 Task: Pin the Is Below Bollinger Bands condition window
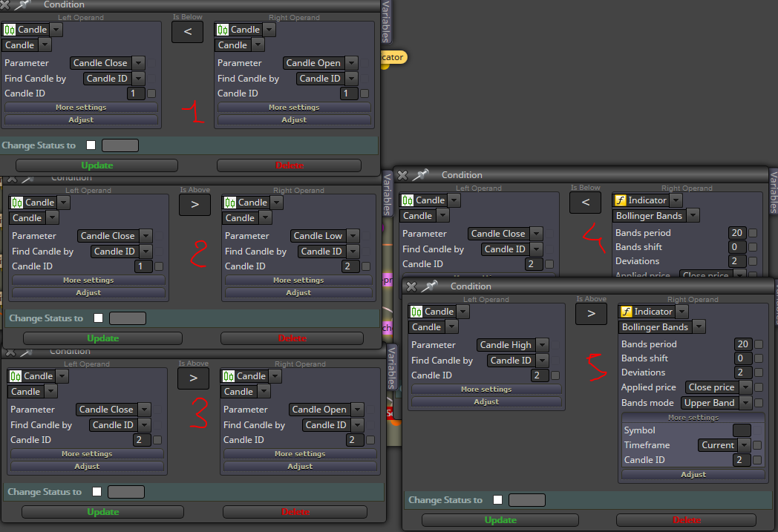(x=421, y=174)
